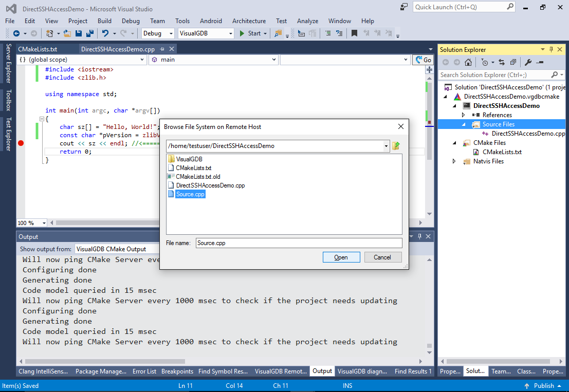The width and height of the screenshot is (569, 392).
Task: Expand the Natvis Files node
Action: [454, 161]
